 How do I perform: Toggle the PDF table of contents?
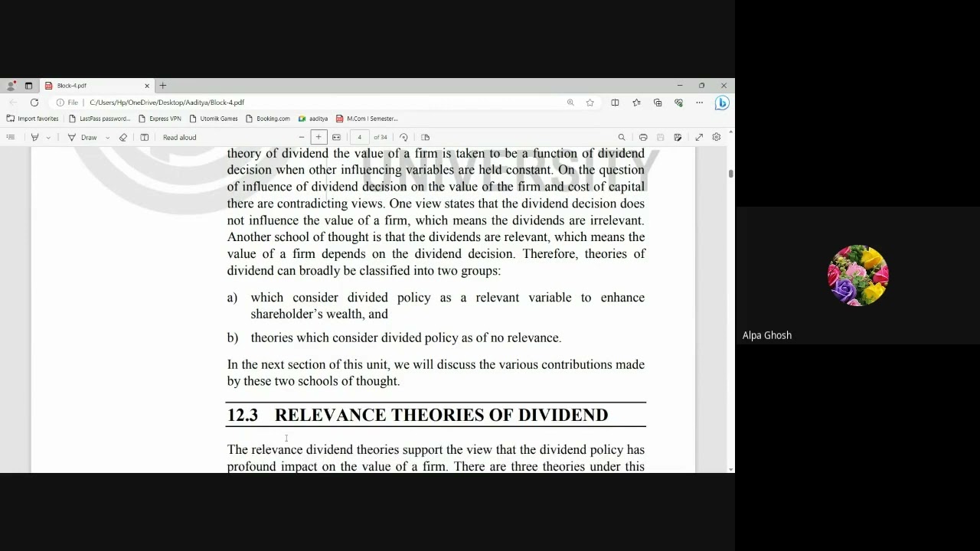coord(11,137)
